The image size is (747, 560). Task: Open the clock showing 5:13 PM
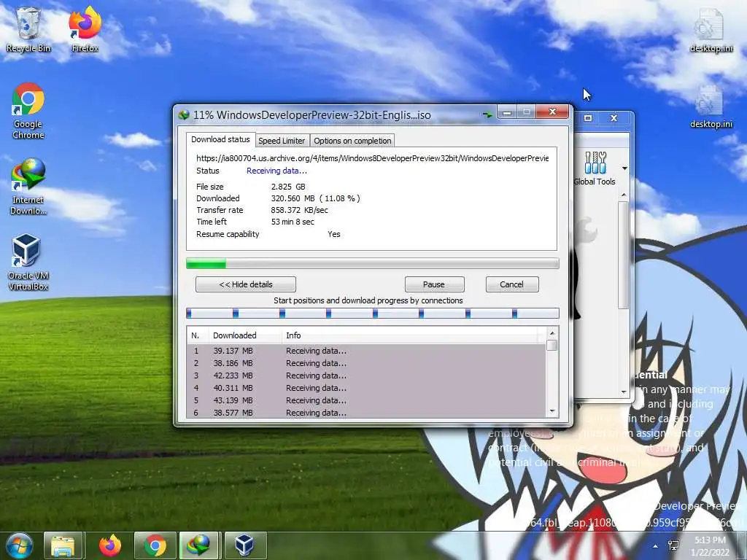tap(710, 545)
